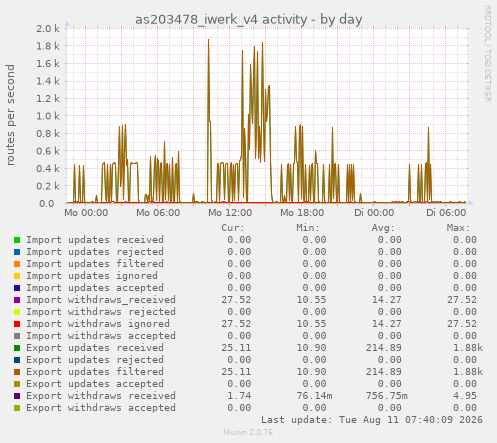This screenshot has height=443, width=497.
Task: Click the Export withdraws received min 76.14m
Action: click(314, 396)
